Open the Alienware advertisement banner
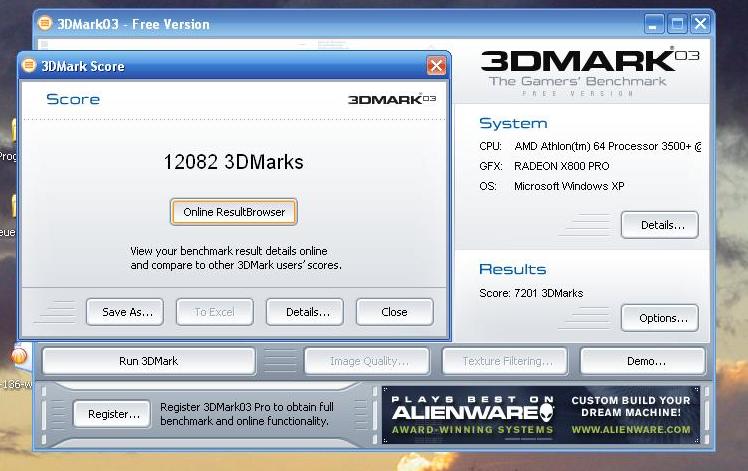Viewport: 748px width, 471px height. 540,415
